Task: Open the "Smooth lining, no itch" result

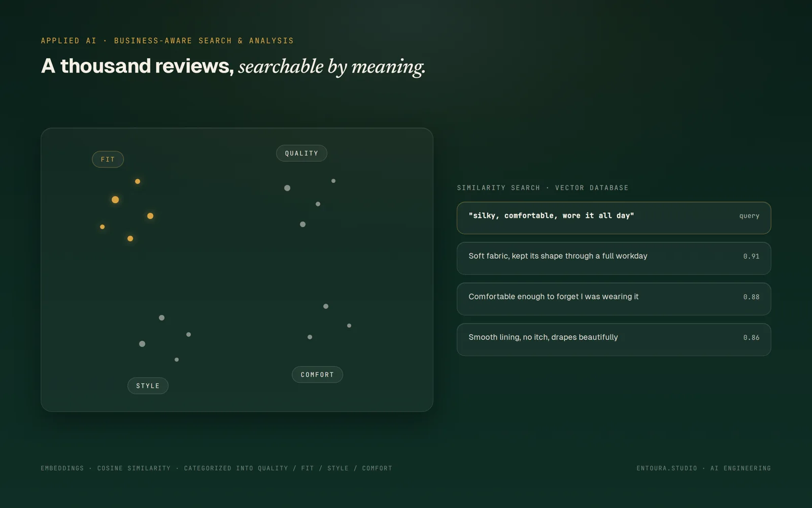Action: (614, 340)
